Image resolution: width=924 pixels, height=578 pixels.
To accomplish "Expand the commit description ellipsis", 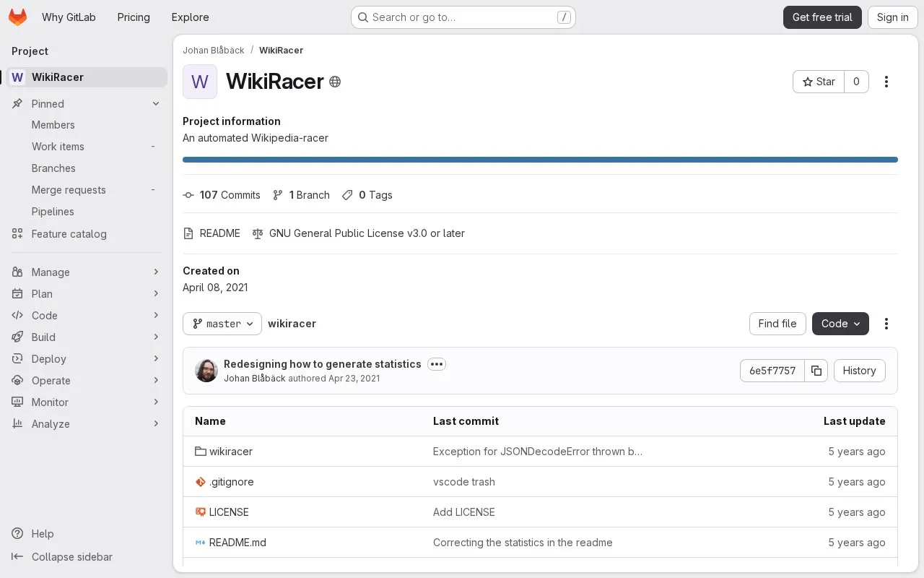I will point(437,364).
